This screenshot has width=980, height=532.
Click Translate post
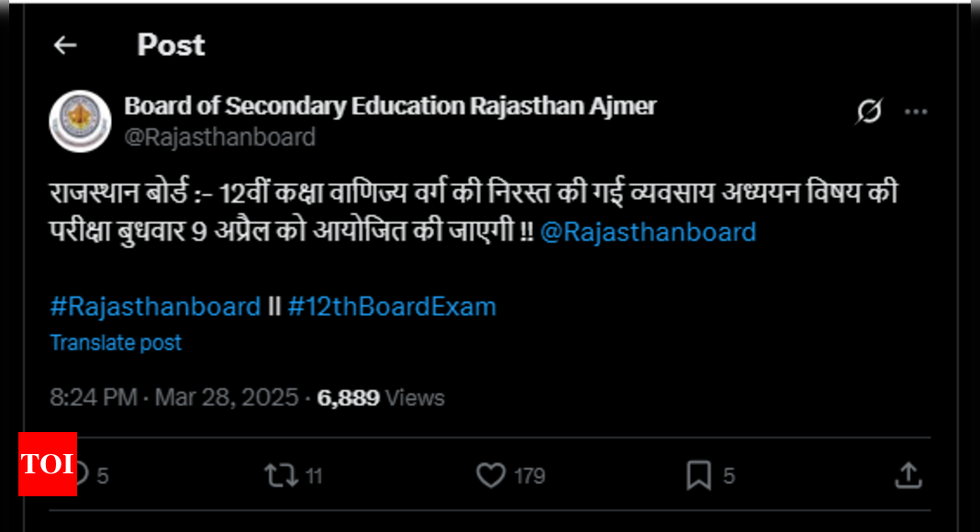tap(116, 342)
